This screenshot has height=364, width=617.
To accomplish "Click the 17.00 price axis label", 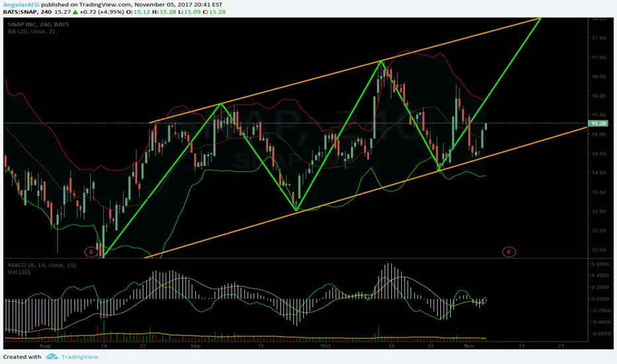I will click(x=599, y=58).
